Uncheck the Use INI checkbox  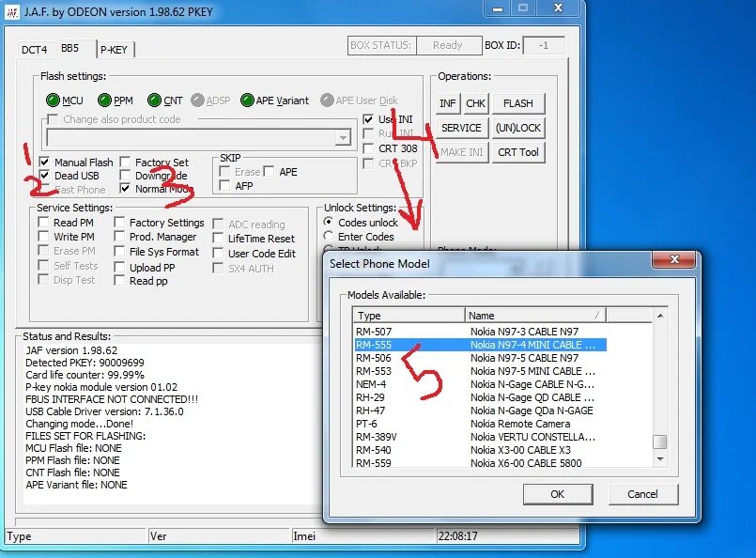[x=368, y=119]
